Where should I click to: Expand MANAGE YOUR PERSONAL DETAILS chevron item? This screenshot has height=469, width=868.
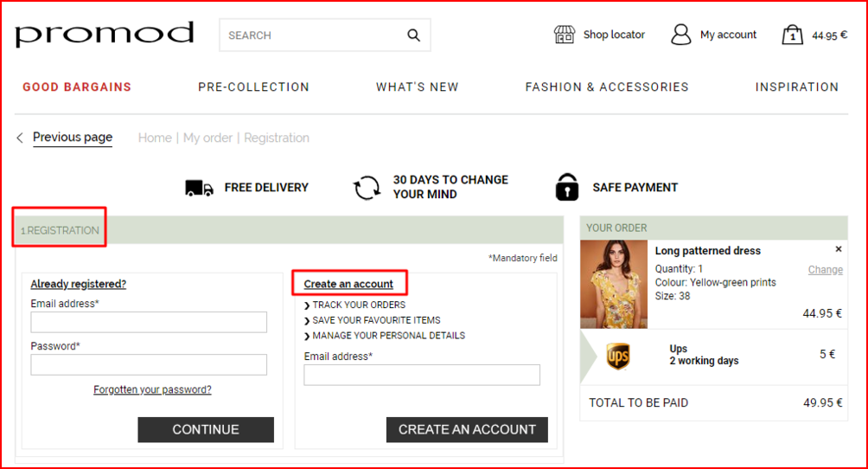(x=385, y=336)
